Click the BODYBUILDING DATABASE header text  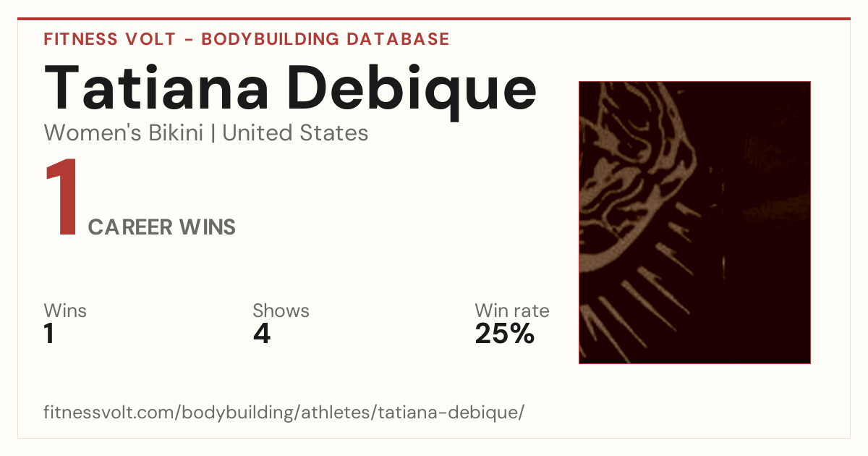[x=325, y=39]
